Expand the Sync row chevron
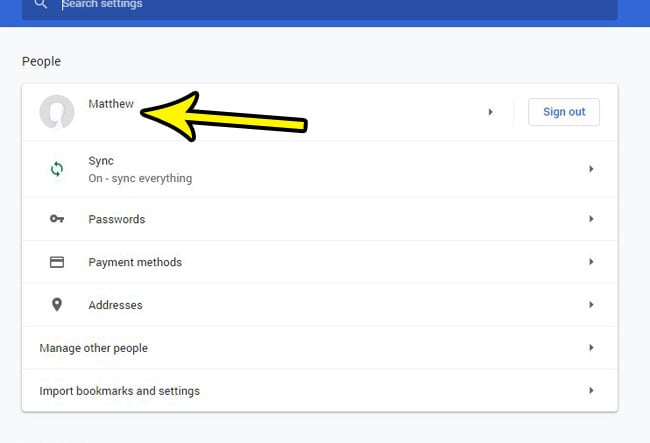650x443 pixels. point(591,169)
